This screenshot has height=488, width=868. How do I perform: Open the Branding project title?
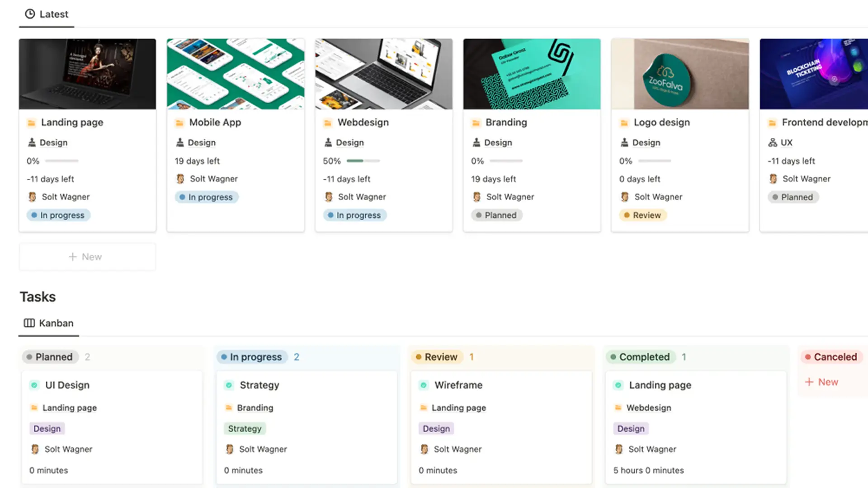point(506,122)
